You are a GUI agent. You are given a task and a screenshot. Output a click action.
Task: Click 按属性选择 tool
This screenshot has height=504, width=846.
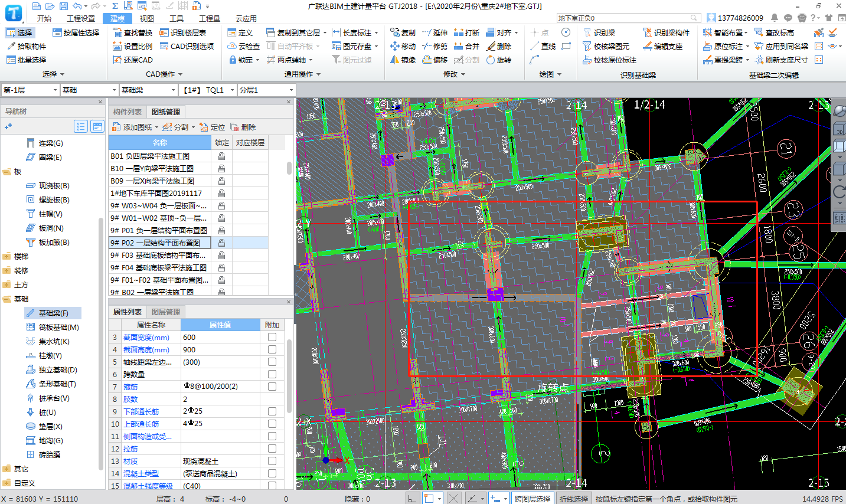coord(76,32)
